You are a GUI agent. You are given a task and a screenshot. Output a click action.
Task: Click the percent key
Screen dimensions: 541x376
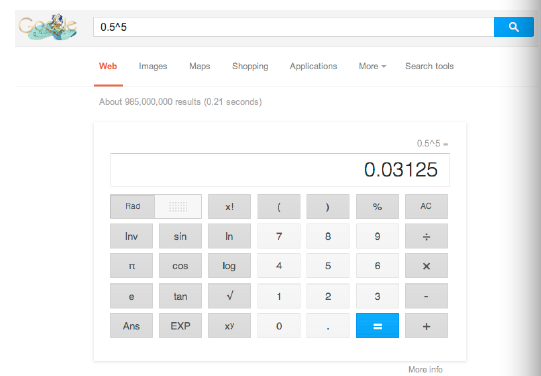(377, 206)
